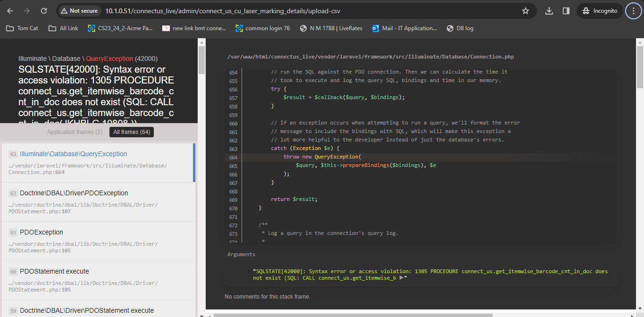Reload the page with the refresh icon
This screenshot has height=317, width=644.
click(x=44, y=11)
